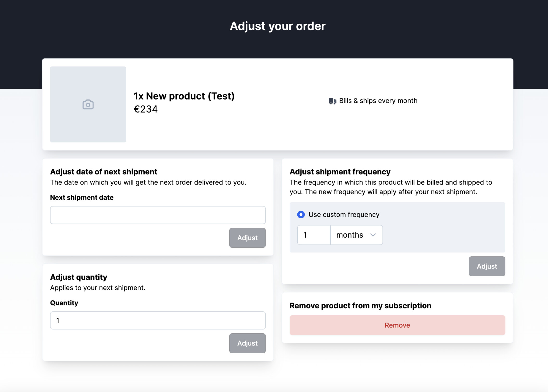Click the red Remove button
Image resolution: width=548 pixels, height=392 pixels.
[x=397, y=325]
